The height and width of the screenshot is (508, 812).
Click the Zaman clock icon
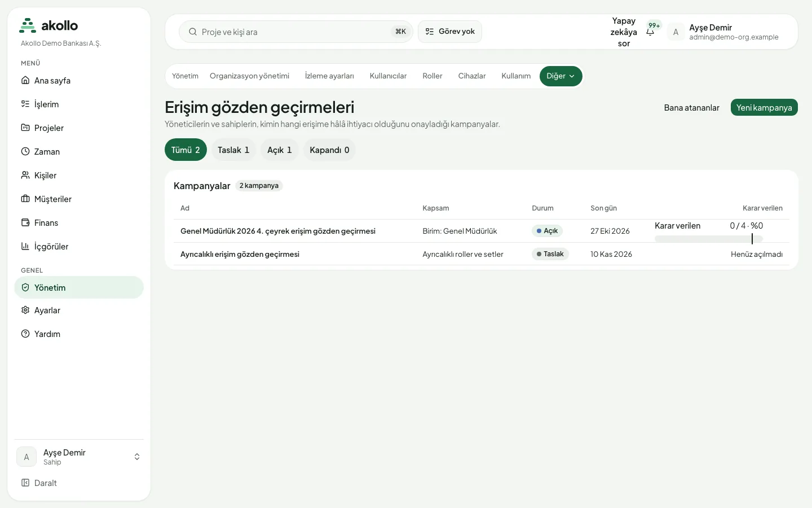pyautogui.click(x=25, y=151)
